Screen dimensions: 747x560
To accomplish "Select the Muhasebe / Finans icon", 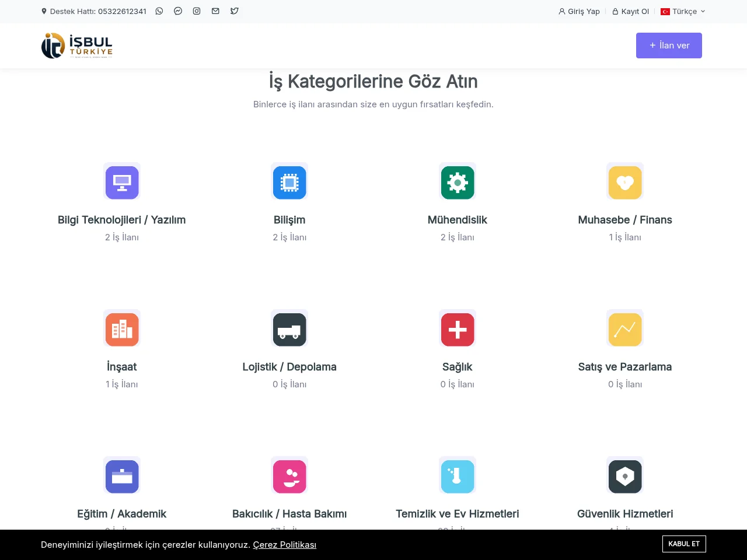I will 625,183.
